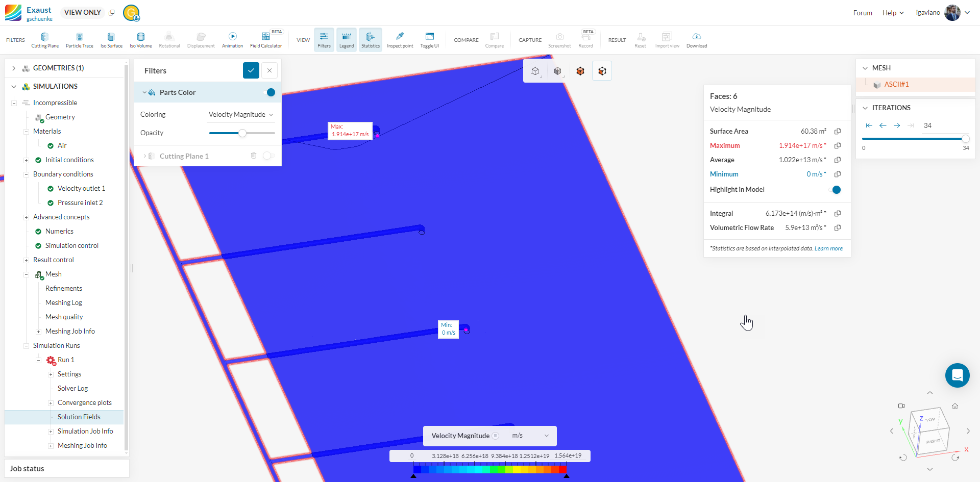The width and height of the screenshot is (980, 482).
Task: Activate the Inspect point tool
Action: 400,40
